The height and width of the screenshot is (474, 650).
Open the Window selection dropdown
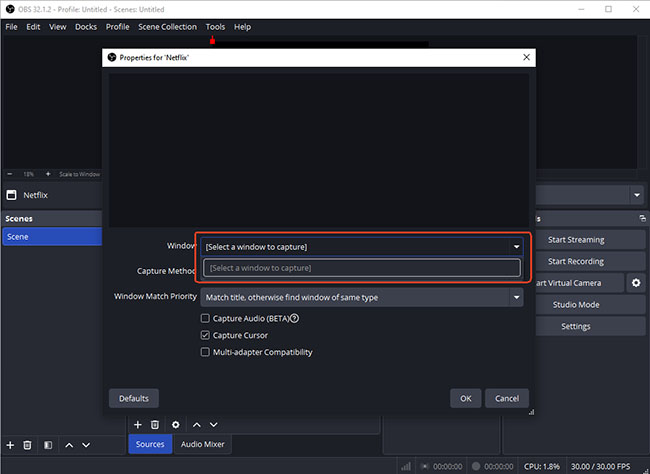point(362,247)
